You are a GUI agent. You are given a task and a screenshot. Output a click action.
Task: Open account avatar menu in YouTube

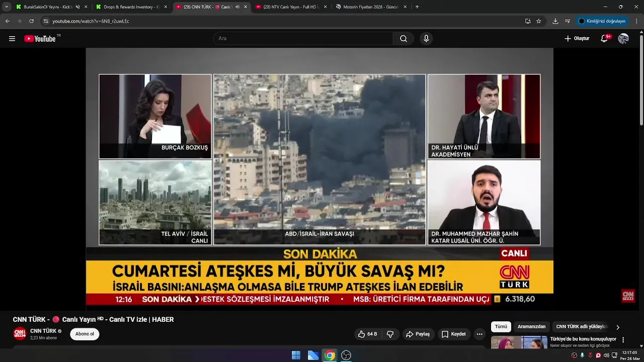point(623,39)
